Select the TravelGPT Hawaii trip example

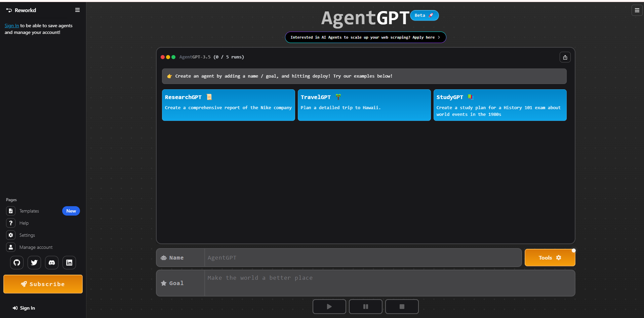pos(364,105)
